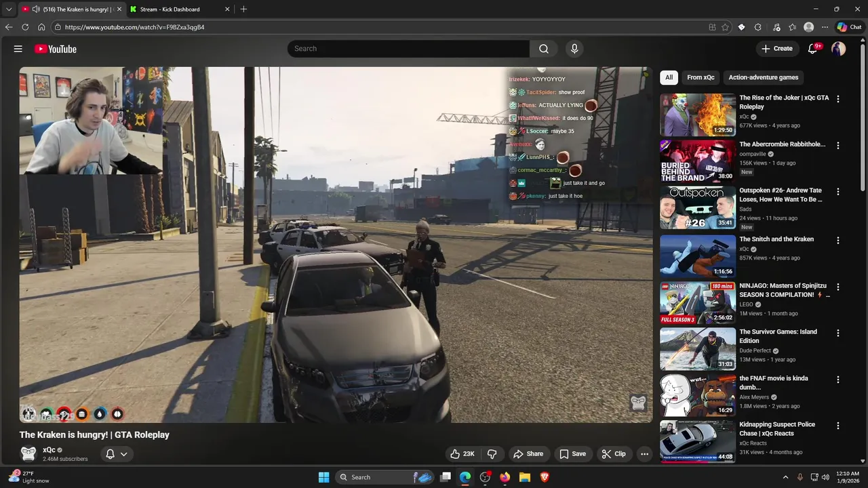Like the video with the 23K thumbs-up
Viewport: 868px width, 488px height.
pos(461,454)
